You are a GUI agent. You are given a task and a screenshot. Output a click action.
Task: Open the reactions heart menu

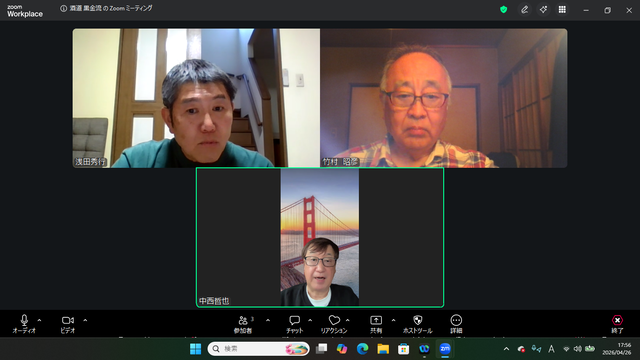pos(334,324)
